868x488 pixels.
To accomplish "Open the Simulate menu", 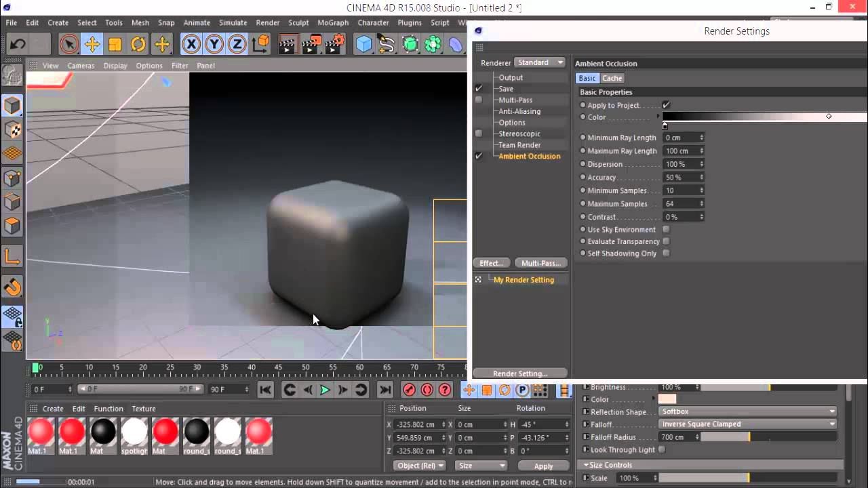I will click(233, 22).
